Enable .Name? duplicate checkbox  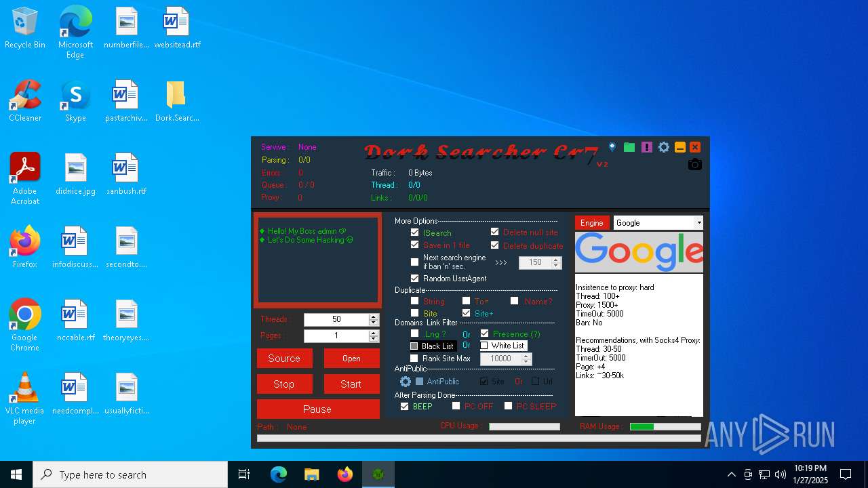click(x=514, y=301)
